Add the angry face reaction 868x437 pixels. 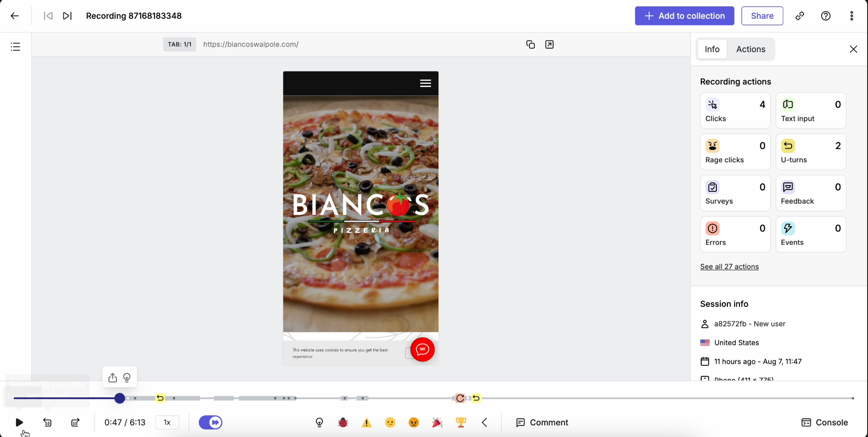[x=414, y=422]
